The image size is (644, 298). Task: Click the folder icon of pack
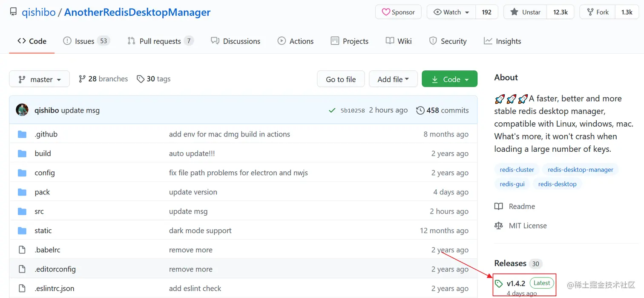22,192
